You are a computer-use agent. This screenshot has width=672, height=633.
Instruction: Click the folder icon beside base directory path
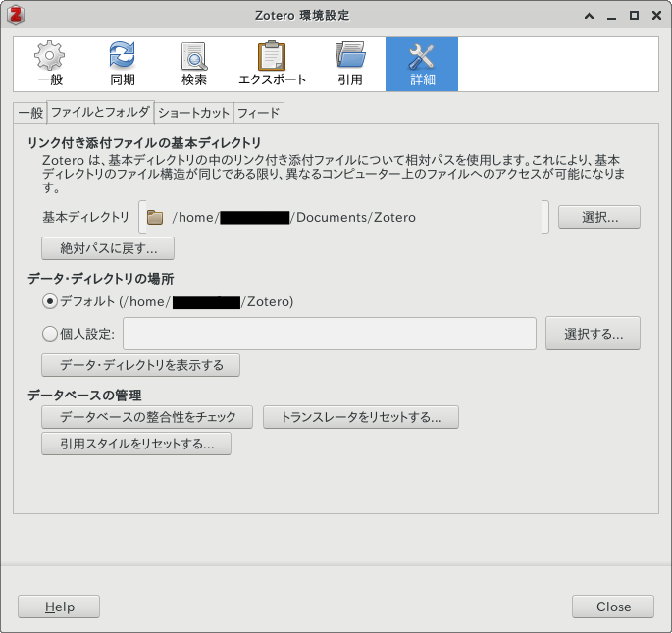(155, 218)
